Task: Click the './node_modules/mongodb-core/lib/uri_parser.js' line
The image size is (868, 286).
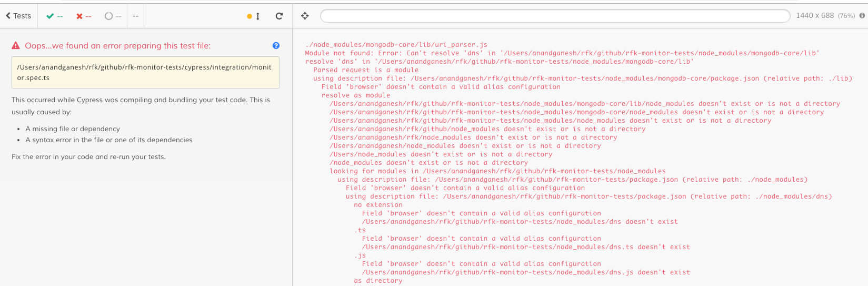Action: click(x=396, y=45)
